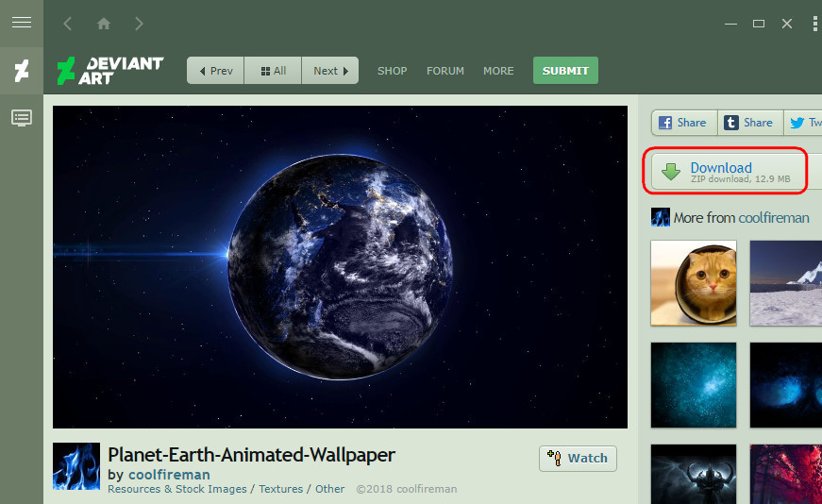The image size is (822, 504).
Task: Click the ©2018 coolfireman text
Action: point(407,489)
